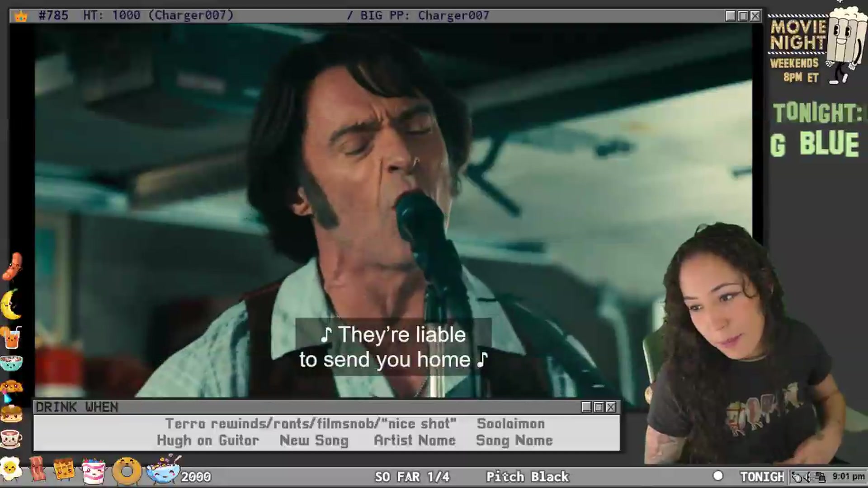Click the 'WEEKENDS 8PM ET' schedule text
Screen dimensions: 868x488
pos(795,70)
